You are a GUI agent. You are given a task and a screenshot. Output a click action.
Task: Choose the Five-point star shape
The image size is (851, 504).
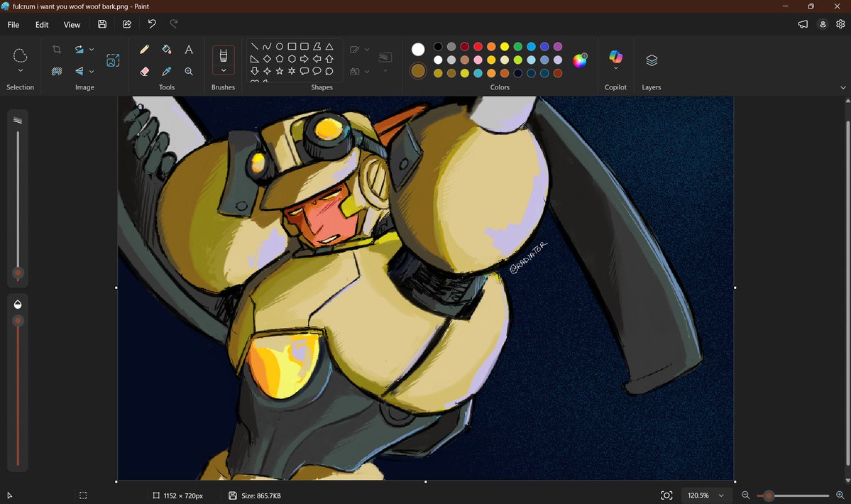coord(280,71)
